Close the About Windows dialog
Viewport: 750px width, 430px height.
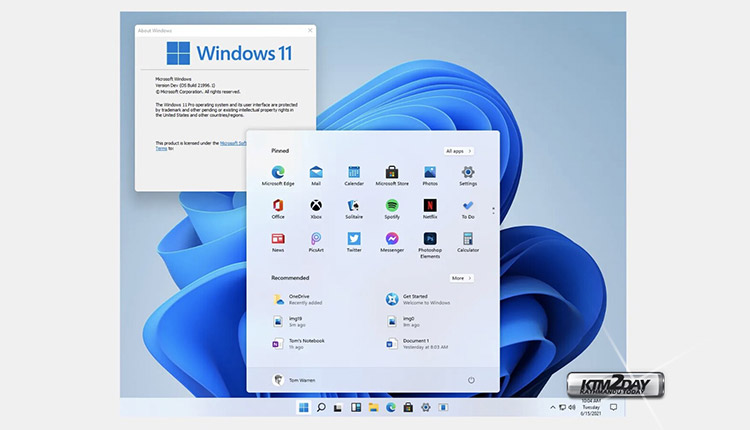(x=310, y=30)
